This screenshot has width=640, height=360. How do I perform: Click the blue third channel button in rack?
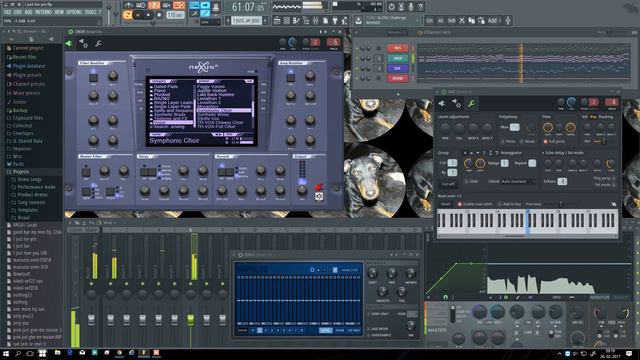tap(397, 68)
